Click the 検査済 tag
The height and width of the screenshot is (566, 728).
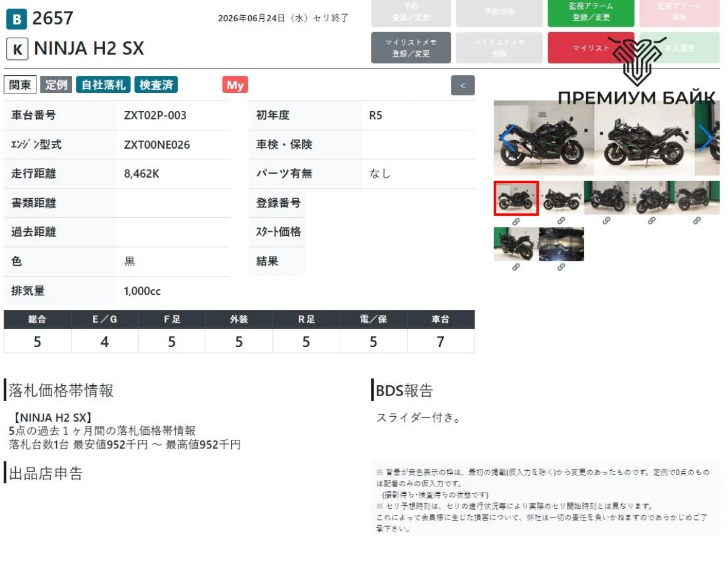157,85
